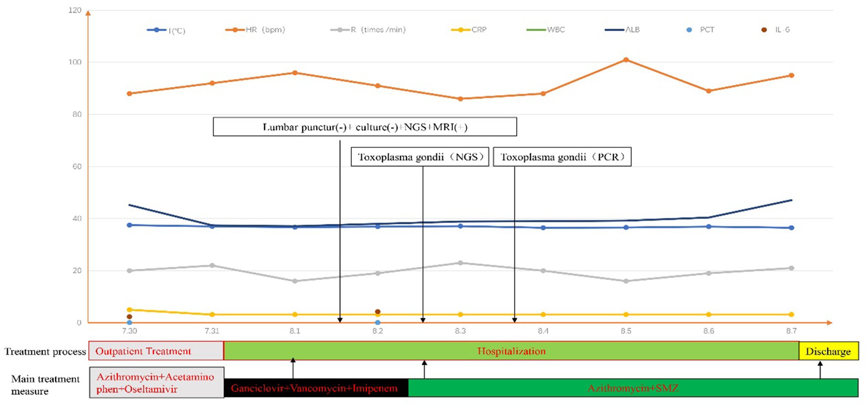Click the T(°C) legend entry
Screen dimensions: 868x408
(x=166, y=30)
